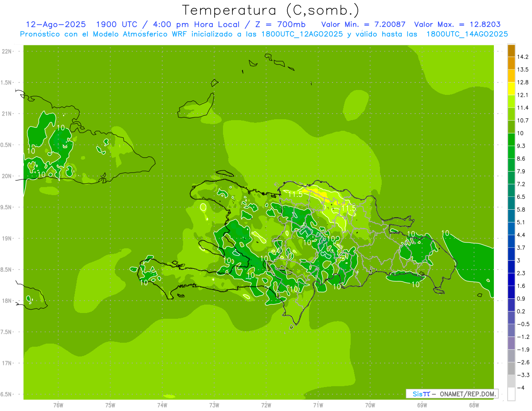Select the date text '12-Ago-2025'

(55, 24)
